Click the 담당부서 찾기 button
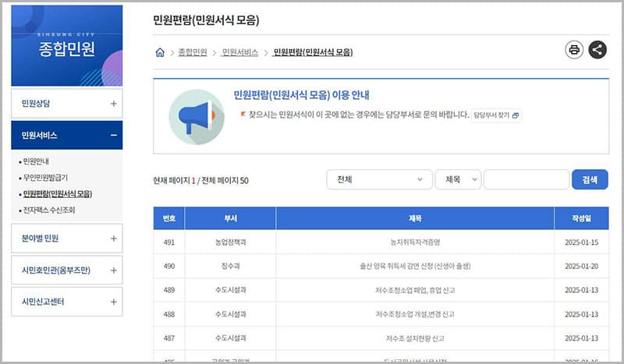624x364 pixels. 496,115
